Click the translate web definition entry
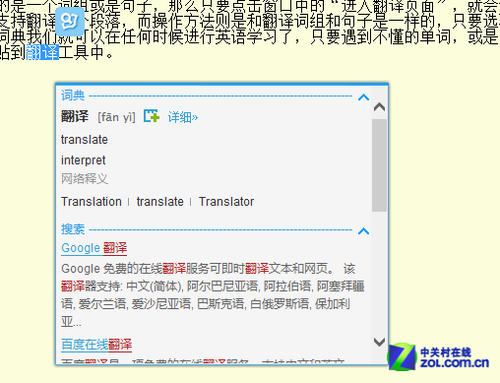The height and width of the screenshot is (383, 500). click(160, 202)
